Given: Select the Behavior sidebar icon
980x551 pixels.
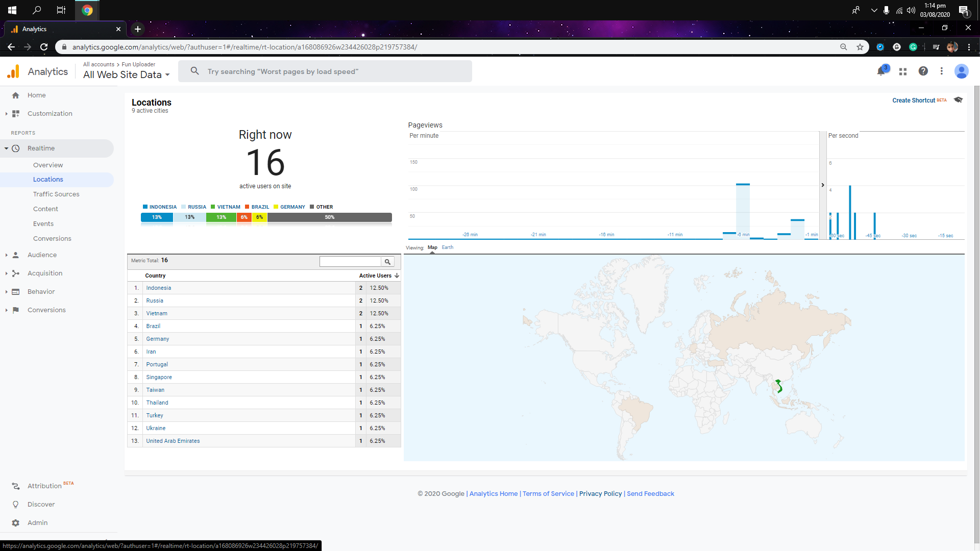Looking at the screenshot, I should point(15,291).
